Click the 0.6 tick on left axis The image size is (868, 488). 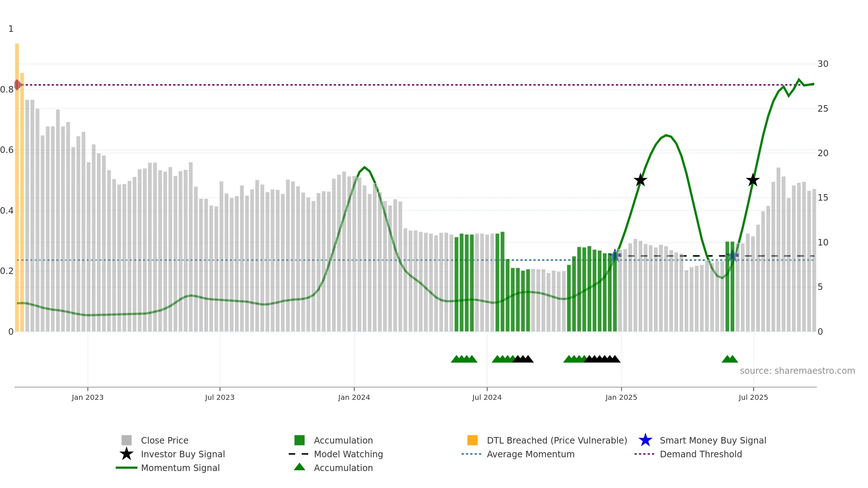click(x=7, y=150)
